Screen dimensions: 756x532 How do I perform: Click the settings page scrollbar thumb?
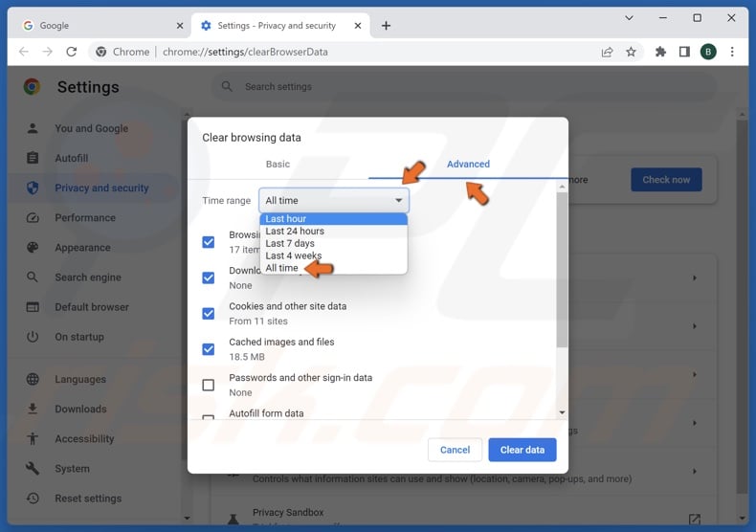[742, 306]
